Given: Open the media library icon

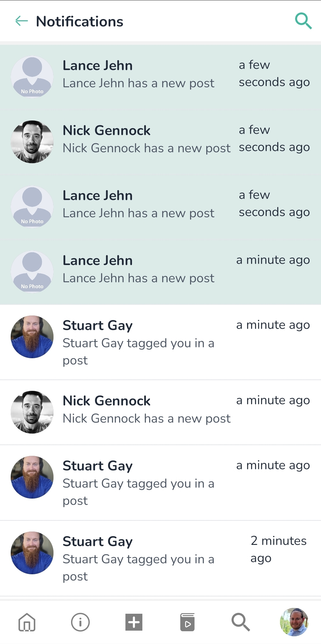Looking at the screenshot, I should (x=187, y=622).
